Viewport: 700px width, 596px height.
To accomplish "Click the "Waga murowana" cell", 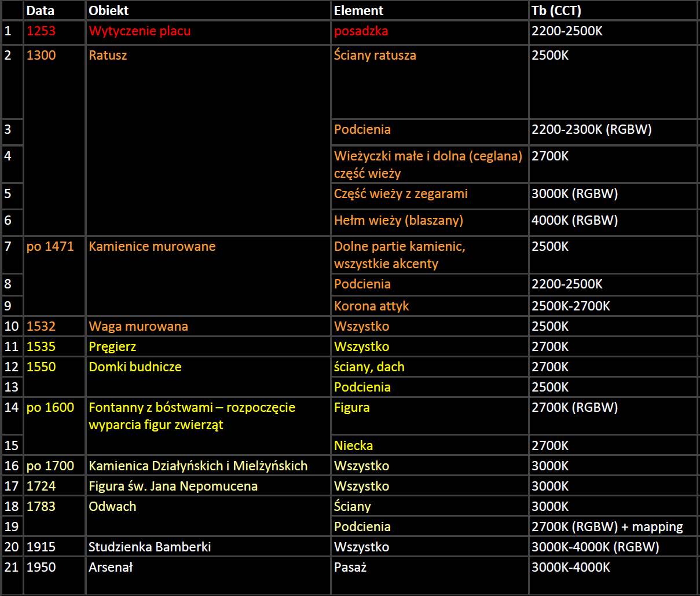I will (138, 327).
